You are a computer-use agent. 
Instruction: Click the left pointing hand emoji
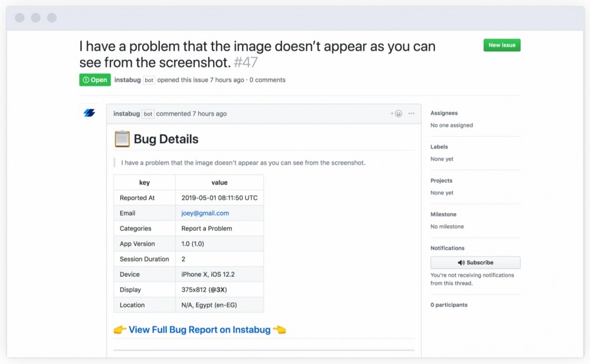(279, 330)
